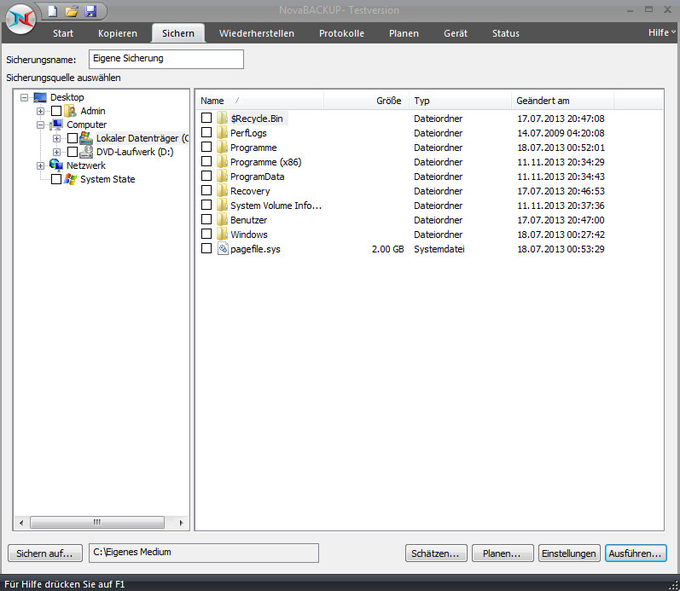Image resolution: width=680 pixels, height=591 pixels.
Task: Switch to the Kopieren tab
Action: pyautogui.click(x=118, y=33)
